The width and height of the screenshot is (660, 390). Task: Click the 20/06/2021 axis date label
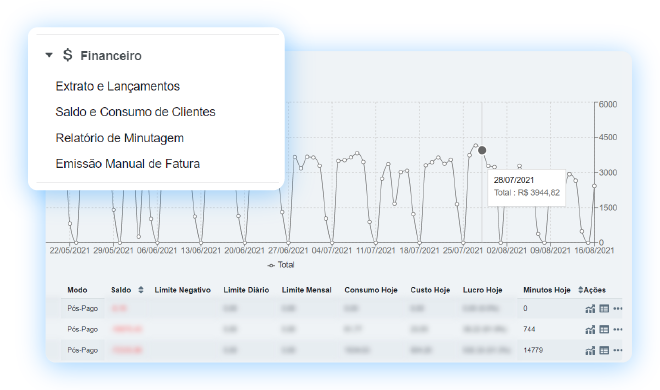point(245,250)
